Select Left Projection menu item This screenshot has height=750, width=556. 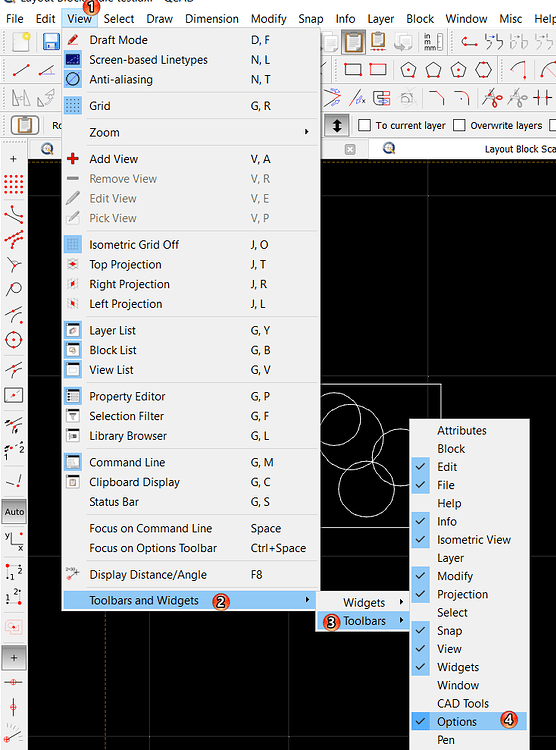click(191, 304)
